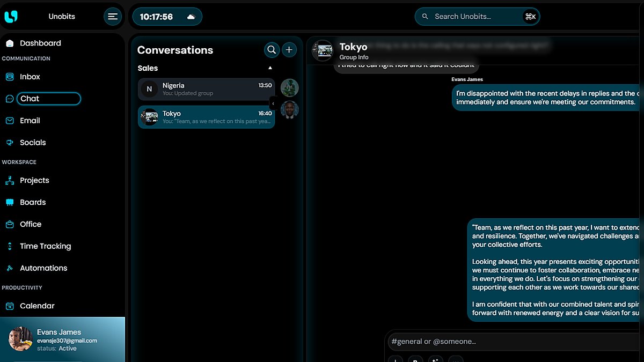Focus the Search Unobits field
Screen dimensions: 644x362
click(x=477, y=17)
